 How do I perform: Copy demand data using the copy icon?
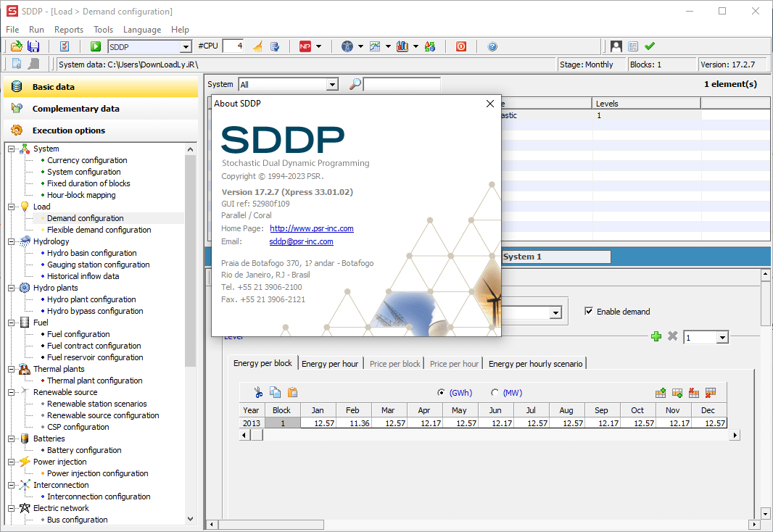(276, 392)
